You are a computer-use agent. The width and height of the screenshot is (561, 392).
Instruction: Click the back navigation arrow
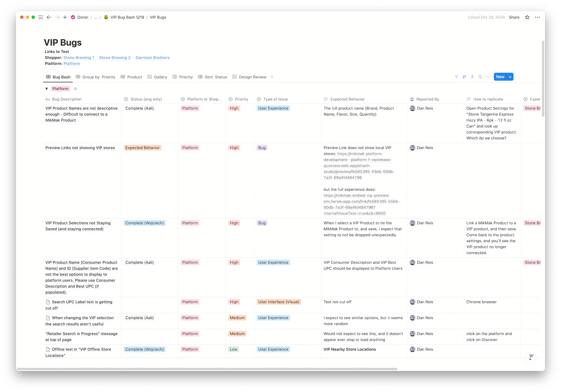49,17
